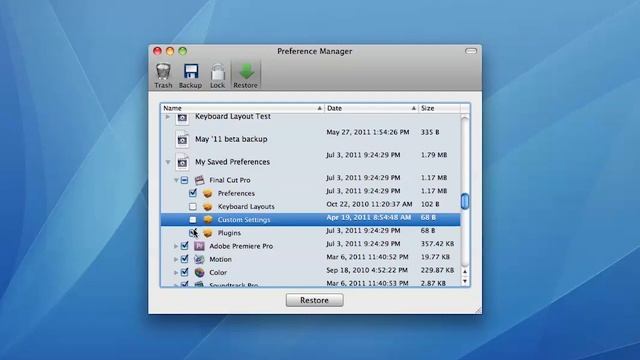640x360 pixels.
Task: Expand the Keyboard Layout Test backup
Action: click(168, 117)
